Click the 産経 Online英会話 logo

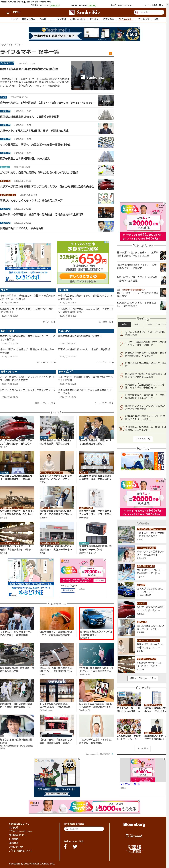134,849
